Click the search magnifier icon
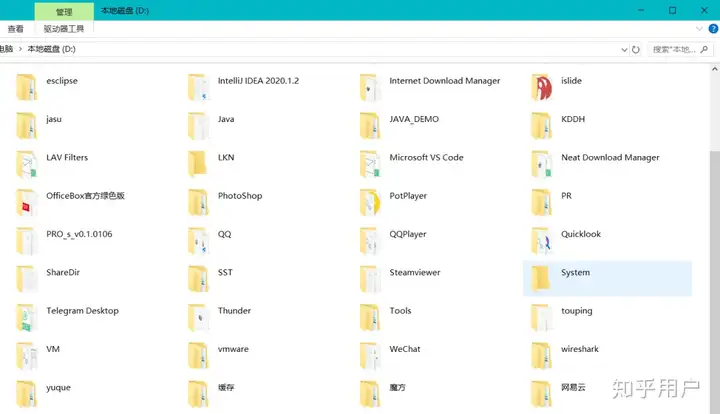720x414 pixels. point(704,49)
